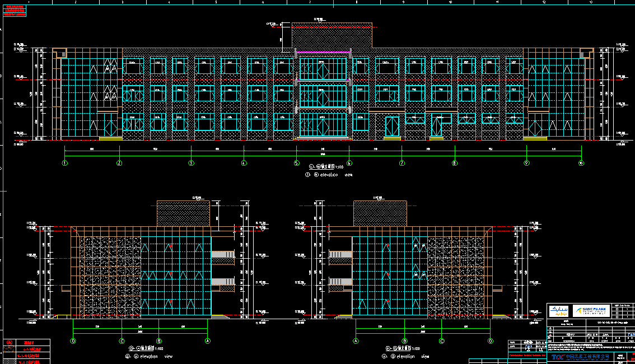635x364 pixels.
Task: Click grid axis bubble 8 on front elevation
Action: (455, 163)
